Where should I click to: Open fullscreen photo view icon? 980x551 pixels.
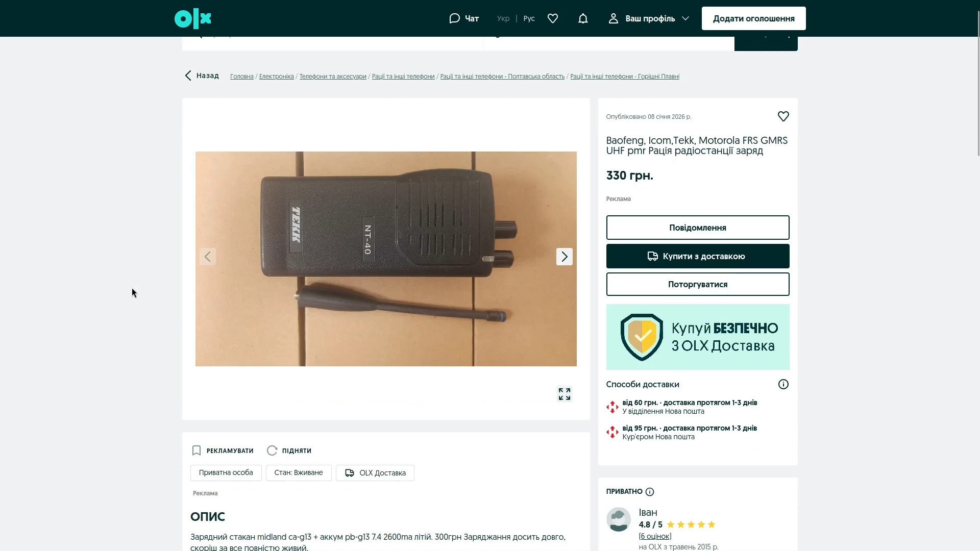point(564,394)
